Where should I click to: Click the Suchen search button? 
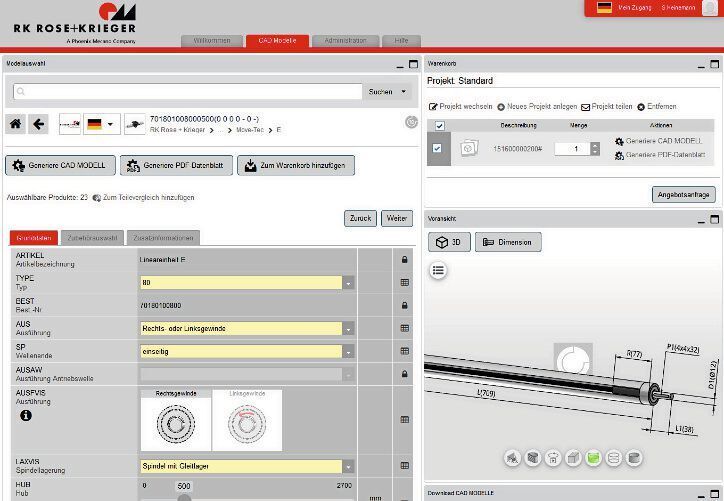(x=380, y=91)
